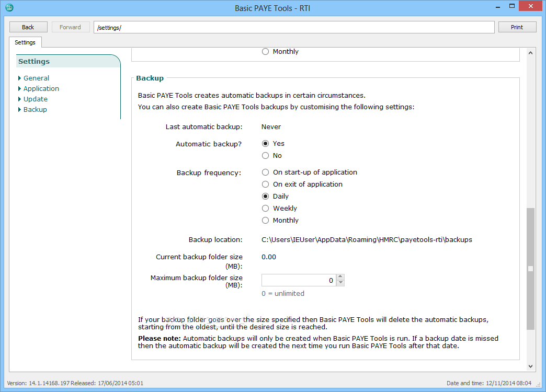546x392 pixels.
Task: Click the arrow beside Application
Action: (x=19, y=88)
